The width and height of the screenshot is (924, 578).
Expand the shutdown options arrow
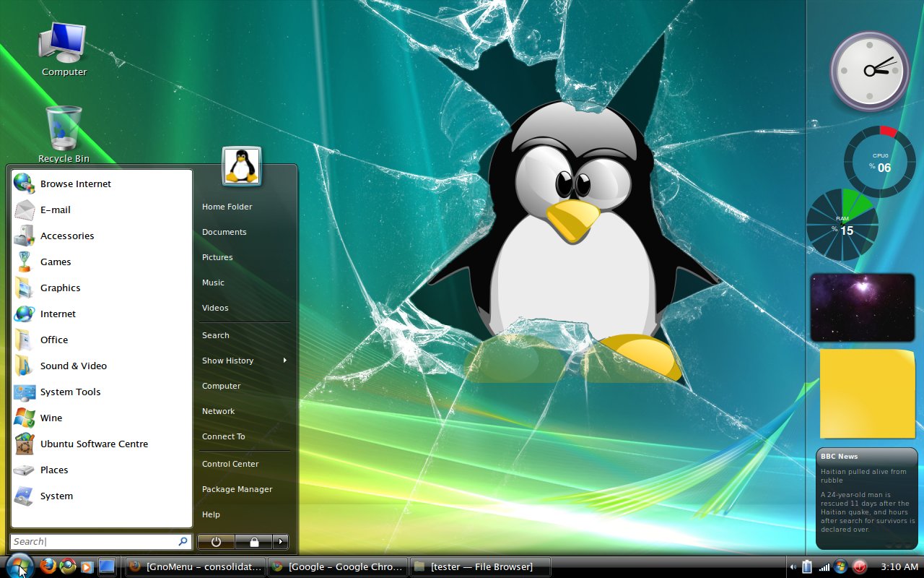point(280,542)
